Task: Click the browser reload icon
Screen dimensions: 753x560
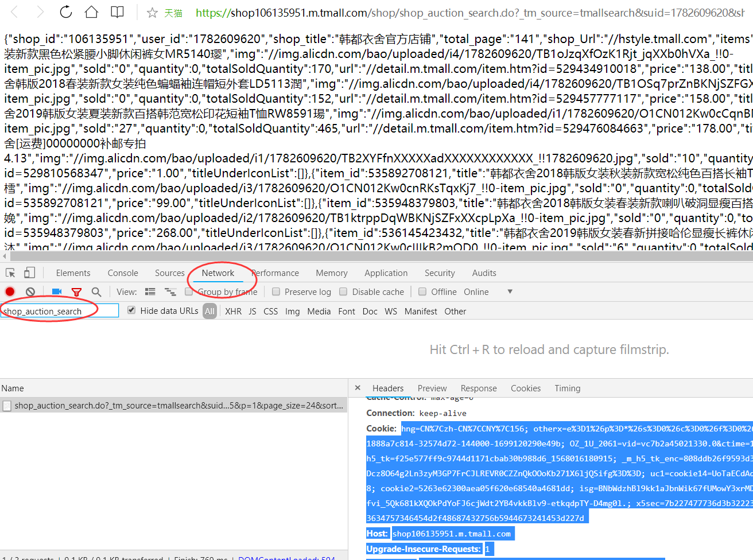Action: coord(66,12)
